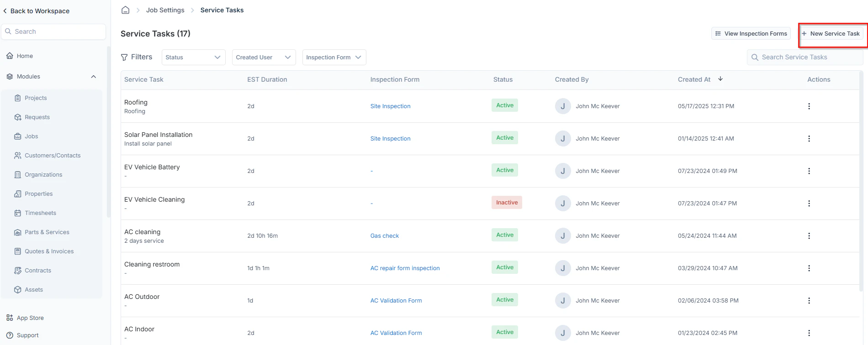
Task: Open actions menu for Roofing row
Action: (x=809, y=106)
